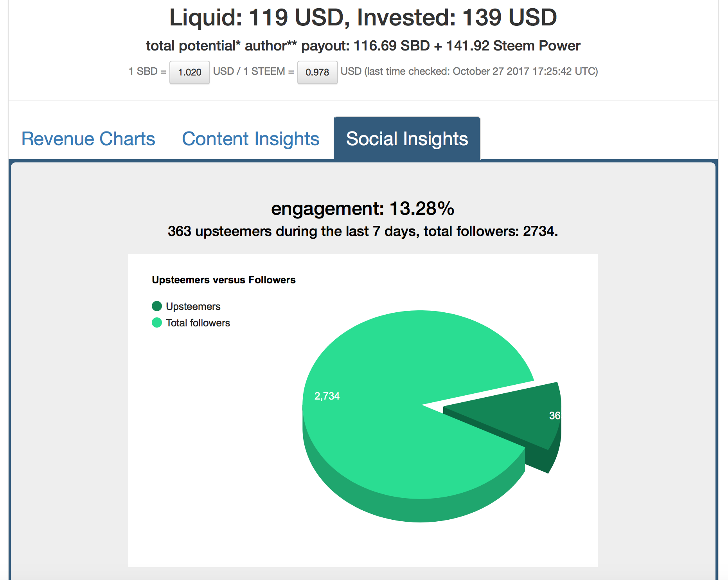Screen dimensions: 728x580
Task: Click the SBD price field showing 1.020
Action: point(190,72)
